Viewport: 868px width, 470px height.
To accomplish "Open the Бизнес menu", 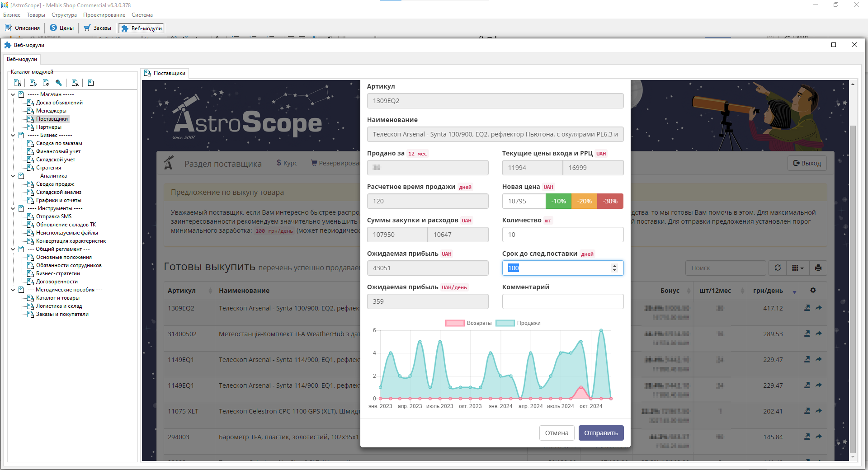I will (x=12, y=15).
